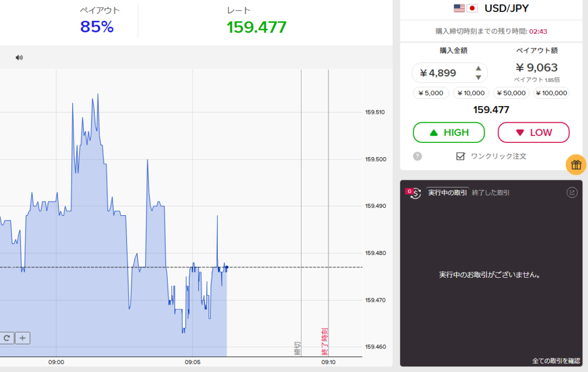This screenshot has width=588, height=372.
Task: Click the ¥4,899 purchase amount field
Action: pos(442,73)
